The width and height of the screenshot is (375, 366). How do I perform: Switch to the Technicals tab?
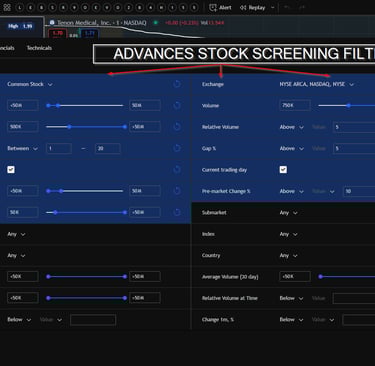click(x=39, y=48)
